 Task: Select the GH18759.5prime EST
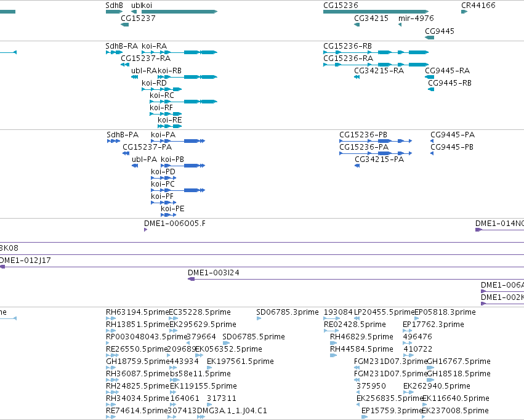click(111, 368)
